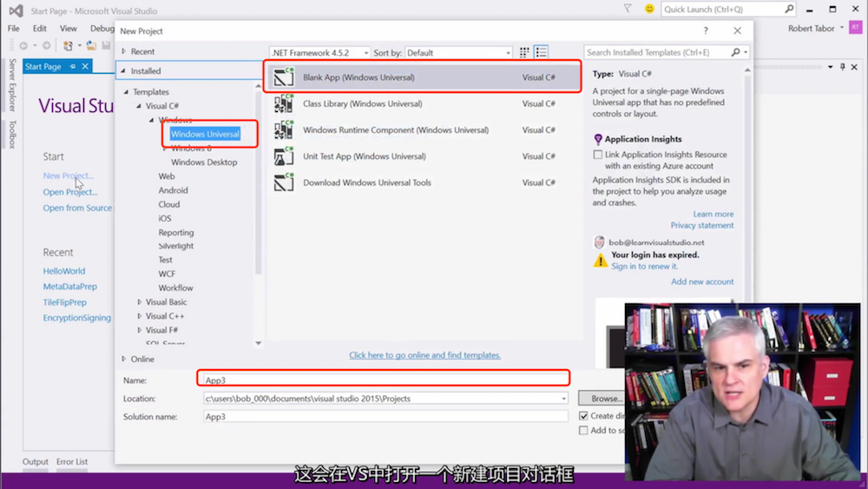
Task: Expand the Visual F# tree node
Action: [140, 329]
